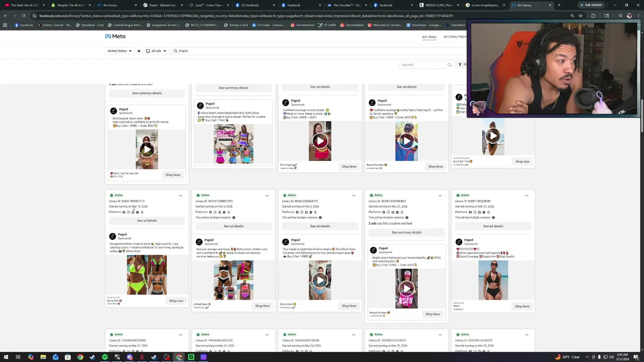Open the United States country dropdown
Image resolution: width=644 pixels, height=362 pixels.
(x=120, y=51)
